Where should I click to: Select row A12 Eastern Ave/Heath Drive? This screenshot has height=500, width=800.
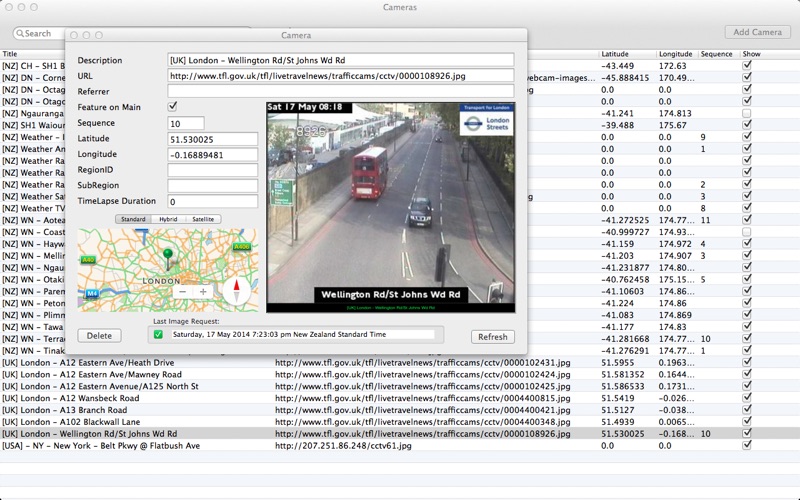[400, 362]
